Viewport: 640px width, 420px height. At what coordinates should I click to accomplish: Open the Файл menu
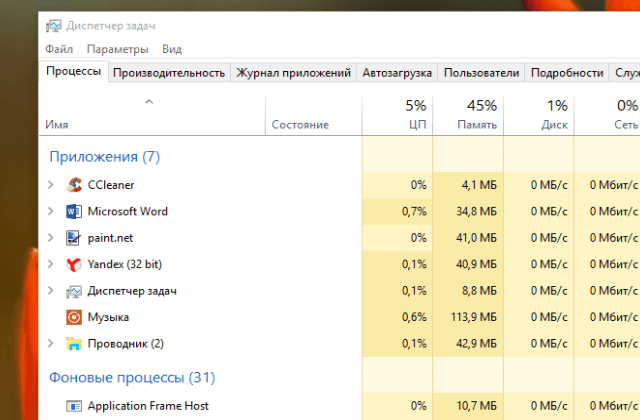(x=59, y=49)
